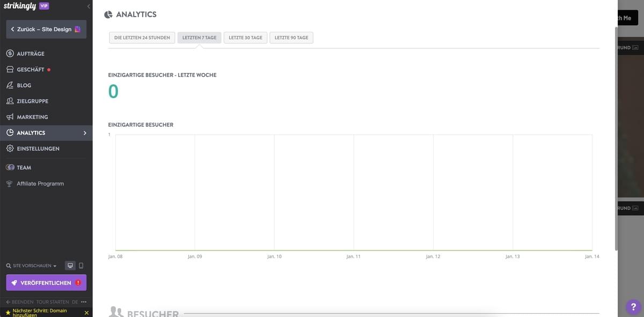Open the Marketing megaphone icon

pos(9,116)
